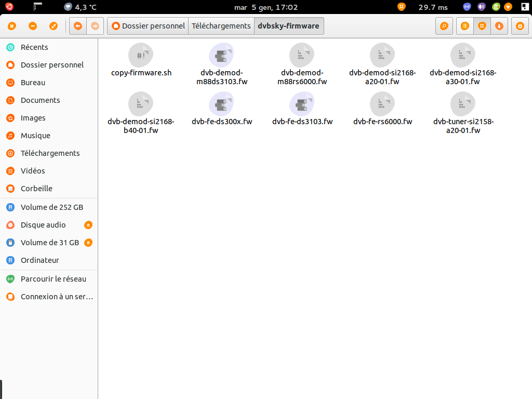This screenshot has height=399, width=532.
Task: Open the white session icon at panel end
Action: [525, 7]
